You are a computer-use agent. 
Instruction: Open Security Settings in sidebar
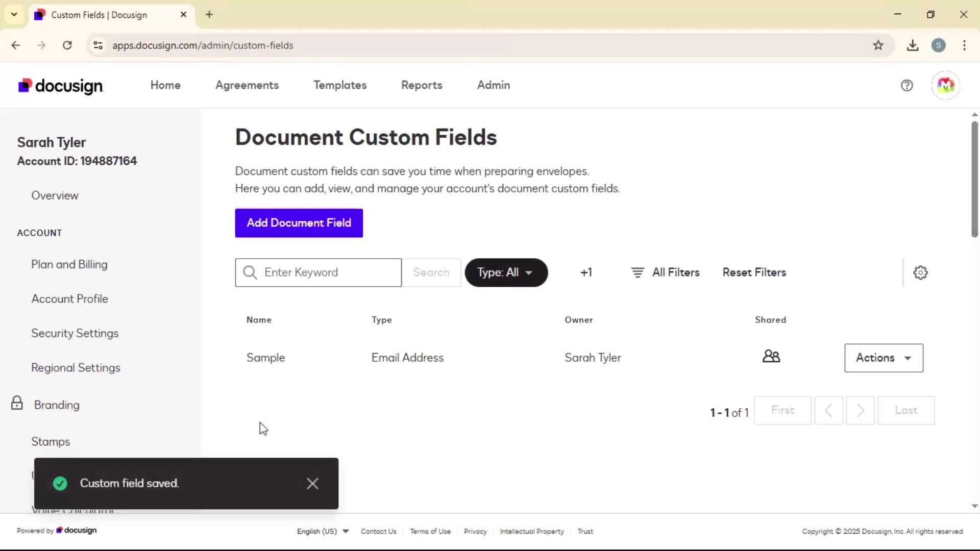[75, 333]
